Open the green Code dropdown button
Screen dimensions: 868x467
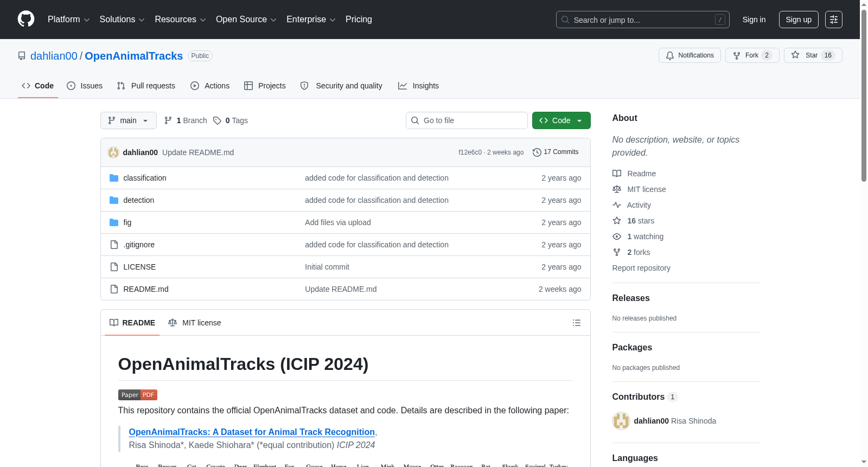561,120
